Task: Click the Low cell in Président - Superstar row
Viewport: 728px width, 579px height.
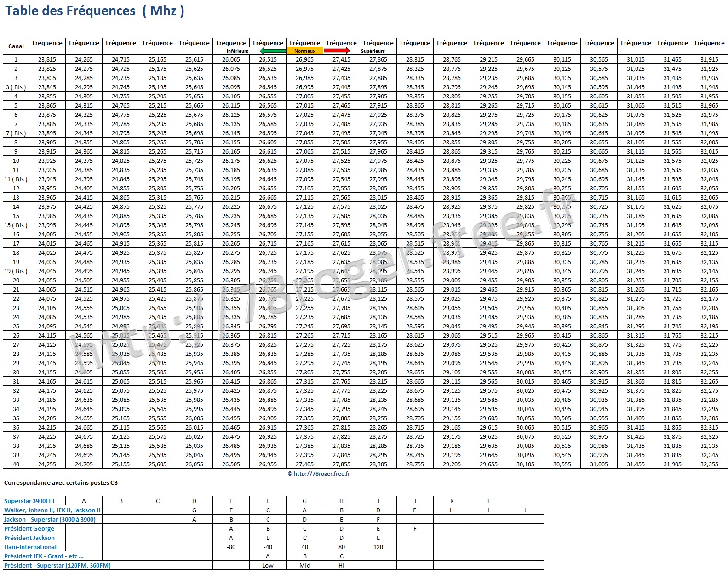Action: (x=268, y=566)
